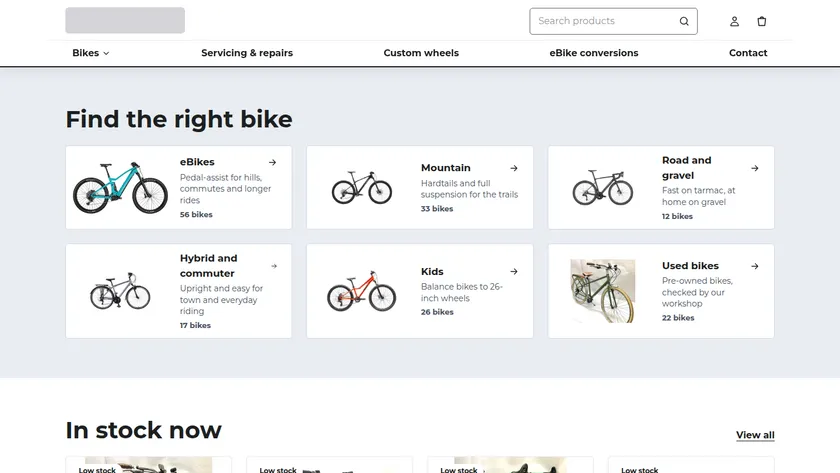840x473 pixels.
Task: Click 'Balance bikes to 26-inch wheels' text
Action: (x=462, y=292)
